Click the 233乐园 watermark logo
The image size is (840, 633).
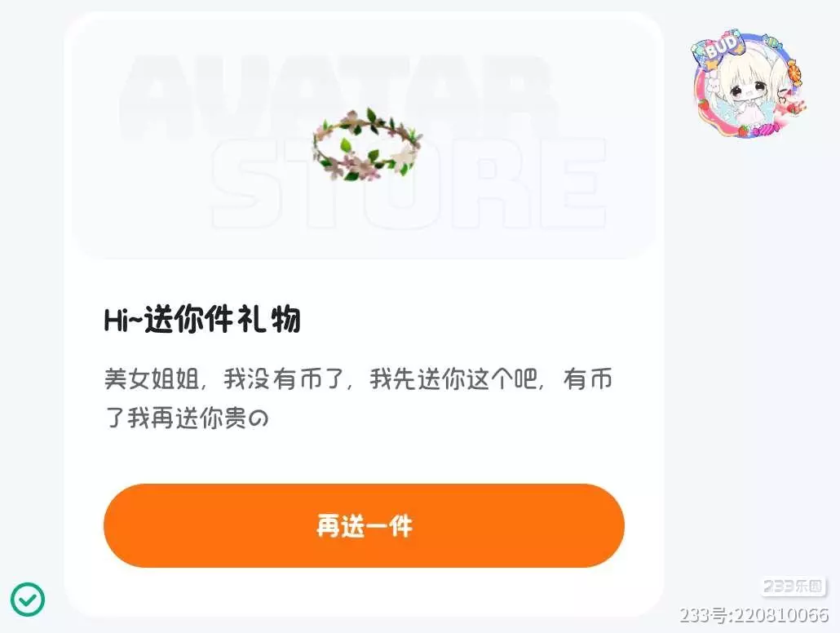[x=794, y=586]
